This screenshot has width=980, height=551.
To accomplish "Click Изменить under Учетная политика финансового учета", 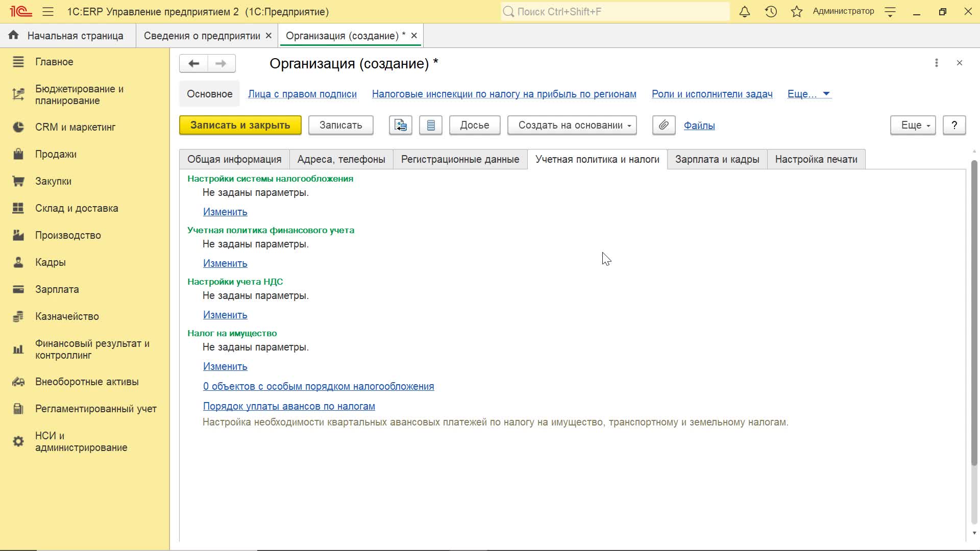I will (225, 263).
